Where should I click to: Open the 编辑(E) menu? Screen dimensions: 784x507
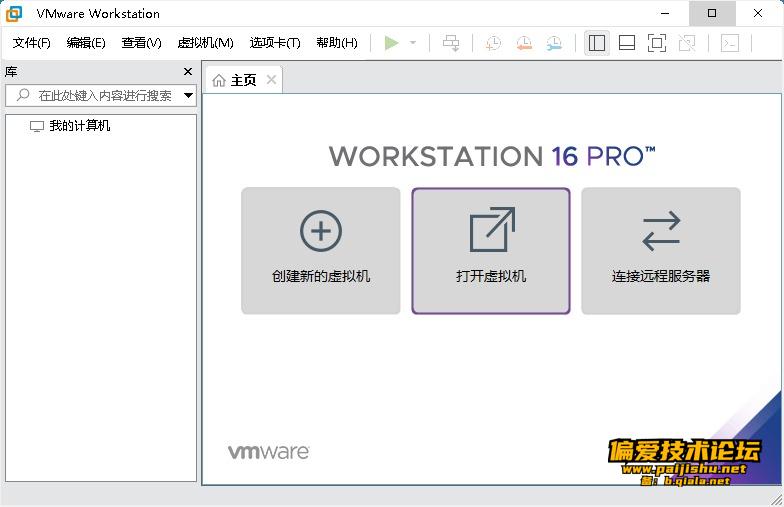pos(86,43)
